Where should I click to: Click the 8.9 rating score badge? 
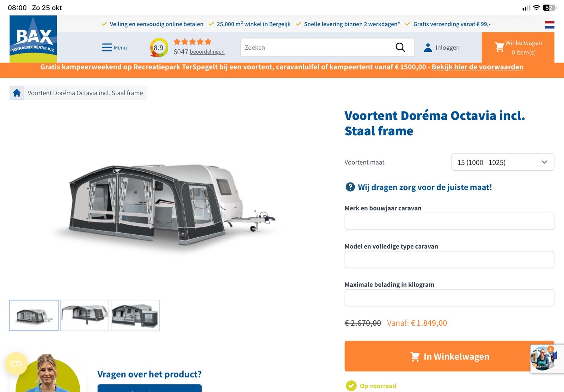(159, 48)
